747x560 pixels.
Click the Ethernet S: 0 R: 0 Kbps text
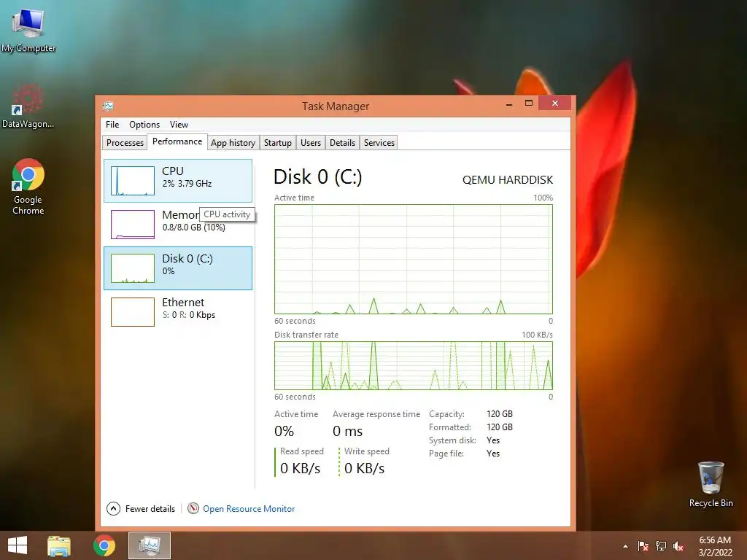point(189,315)
